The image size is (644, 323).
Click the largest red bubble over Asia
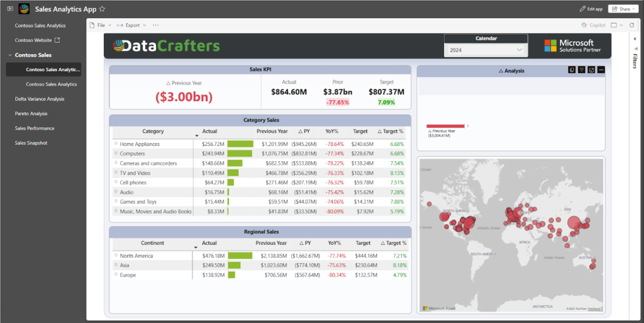[x=574, y=223]
